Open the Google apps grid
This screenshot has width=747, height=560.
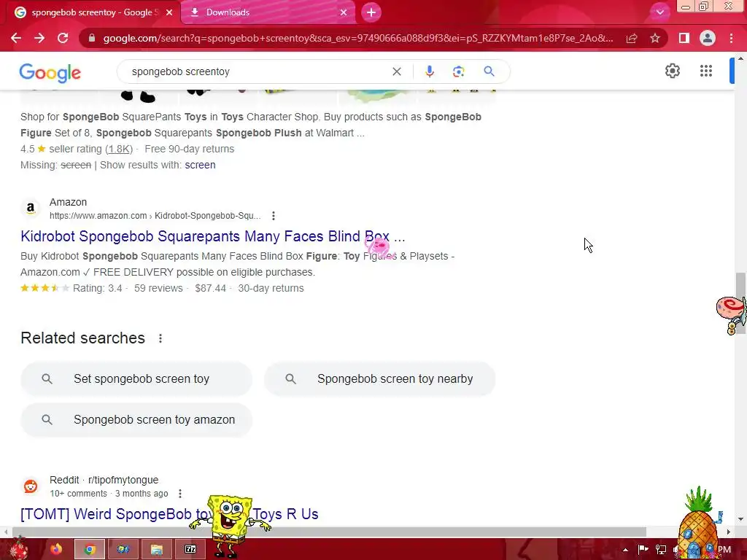pyautogui.click(x=706, y=71)
